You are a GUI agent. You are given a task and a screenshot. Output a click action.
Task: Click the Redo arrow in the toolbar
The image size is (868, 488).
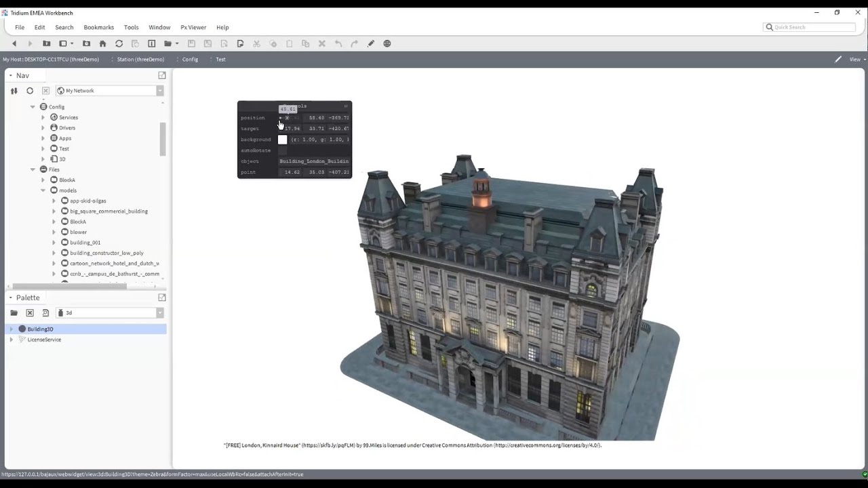click(354, 43)
